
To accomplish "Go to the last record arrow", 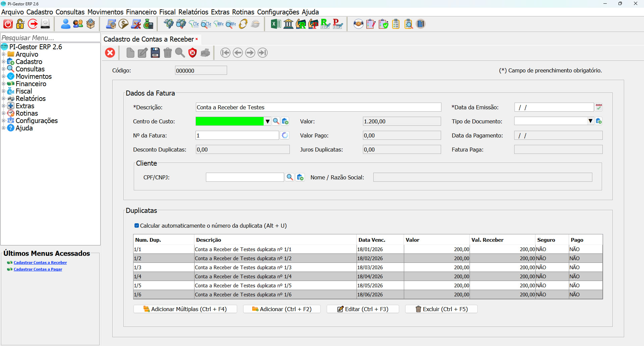I will coord(263,53).
